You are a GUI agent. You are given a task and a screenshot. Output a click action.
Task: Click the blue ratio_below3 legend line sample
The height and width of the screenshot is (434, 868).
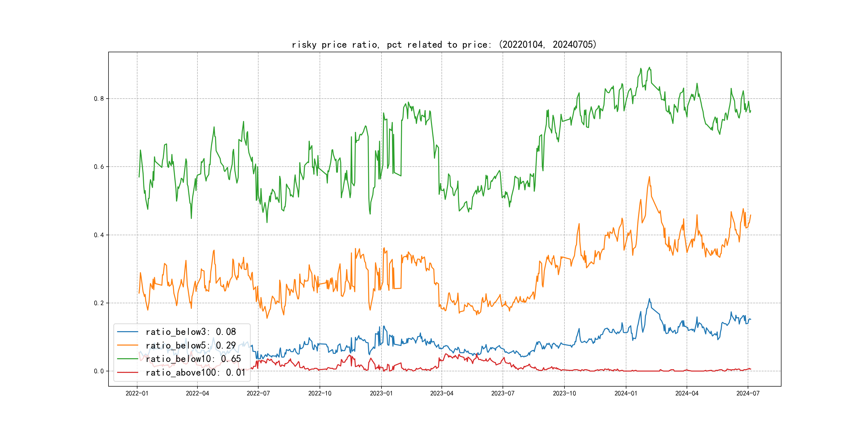pyautogui.click(x=127, y=332)
